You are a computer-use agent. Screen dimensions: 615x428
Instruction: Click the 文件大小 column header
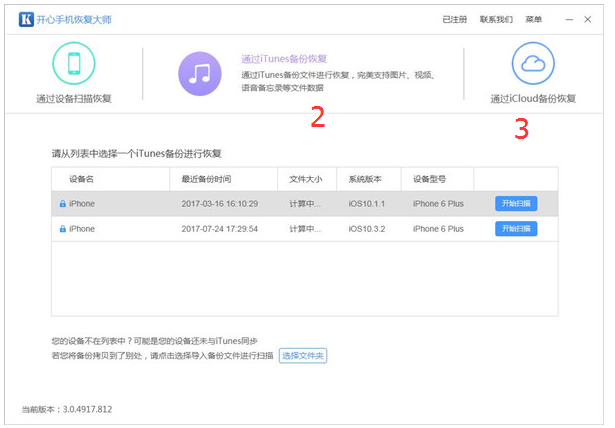pyautogui.click(x=306, y=179)
